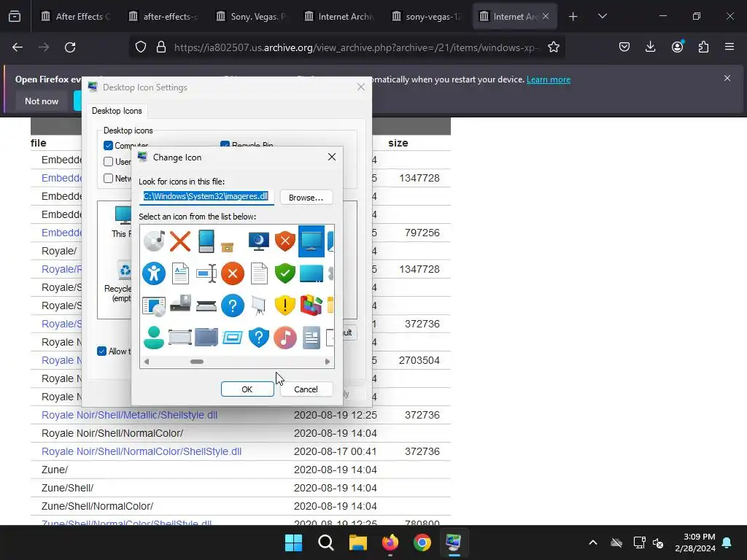Toggle the Network checkbox

click(x=108, y=178)
